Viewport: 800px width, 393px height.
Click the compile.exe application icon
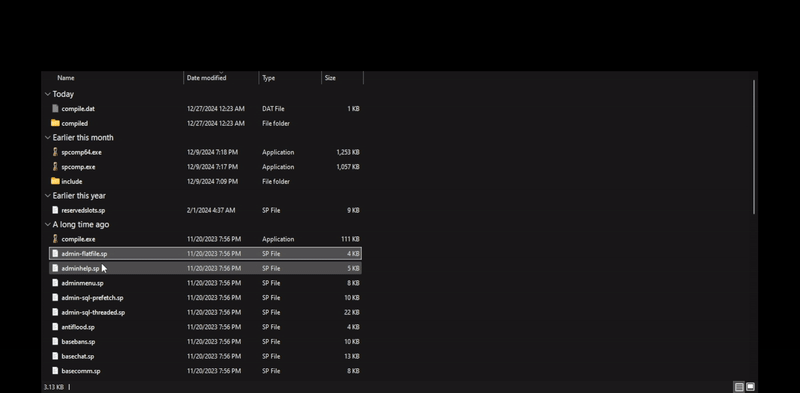(55, 239)
